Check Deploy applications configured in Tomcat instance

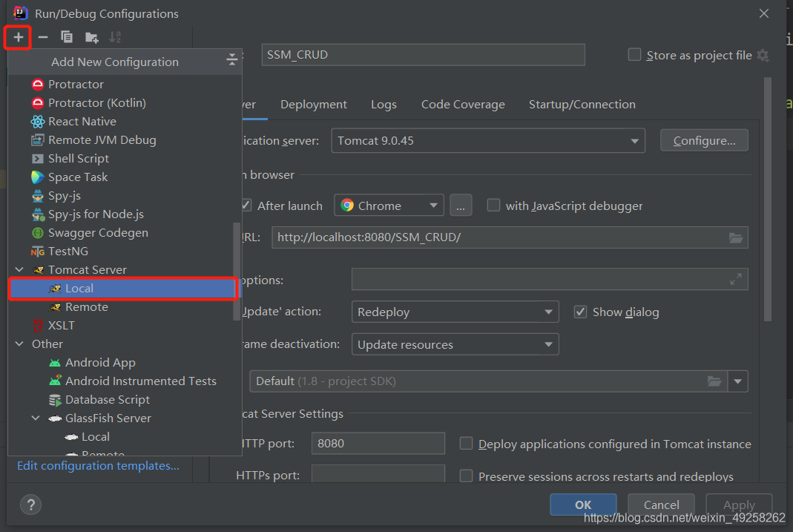tap(466, 444)
